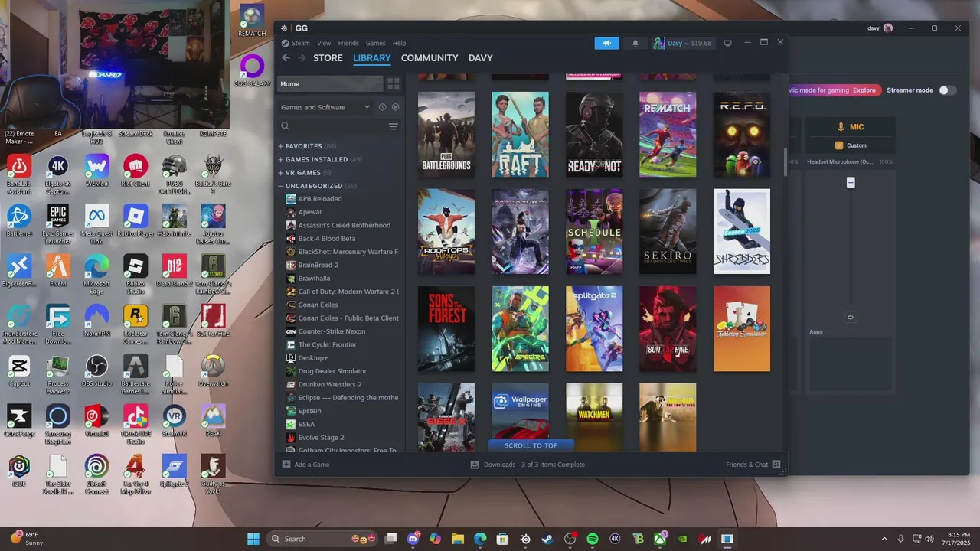Click Explore in the GG mic banner
Screen dimensions: 980x551
pyautogui.click(x=864, y=90)
